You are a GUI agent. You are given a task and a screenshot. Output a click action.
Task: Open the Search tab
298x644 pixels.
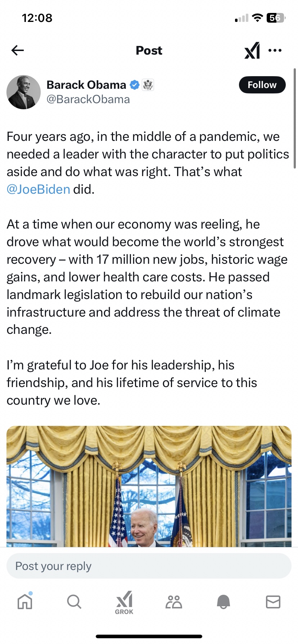tap(74, 601)
